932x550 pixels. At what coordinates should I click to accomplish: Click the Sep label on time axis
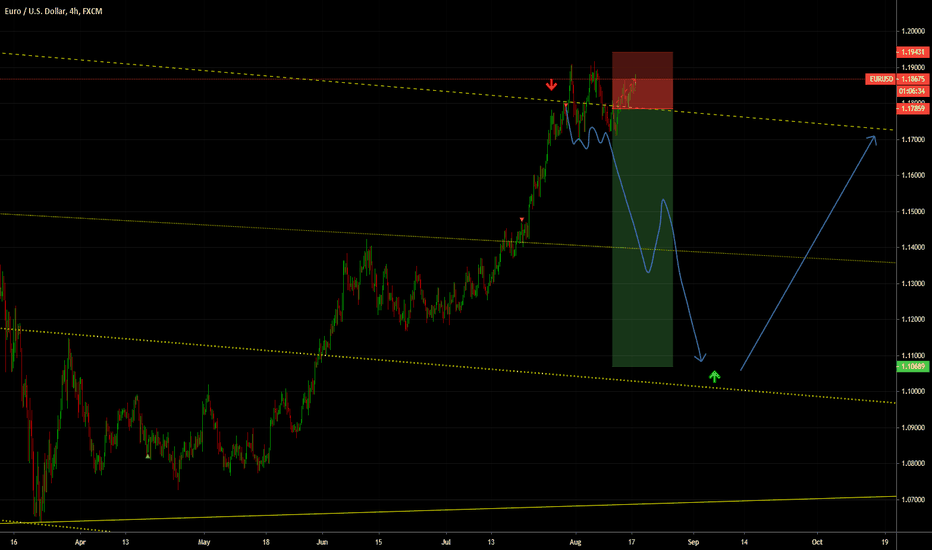click(693, 542)
